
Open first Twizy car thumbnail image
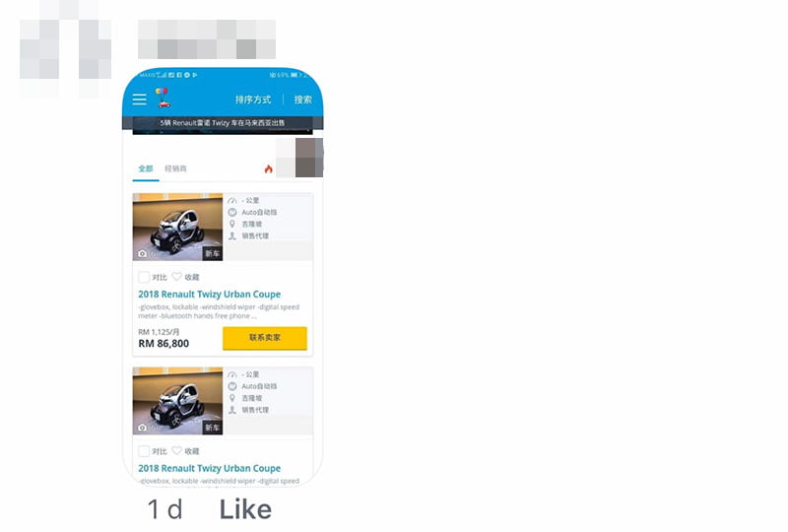point(177,227)
